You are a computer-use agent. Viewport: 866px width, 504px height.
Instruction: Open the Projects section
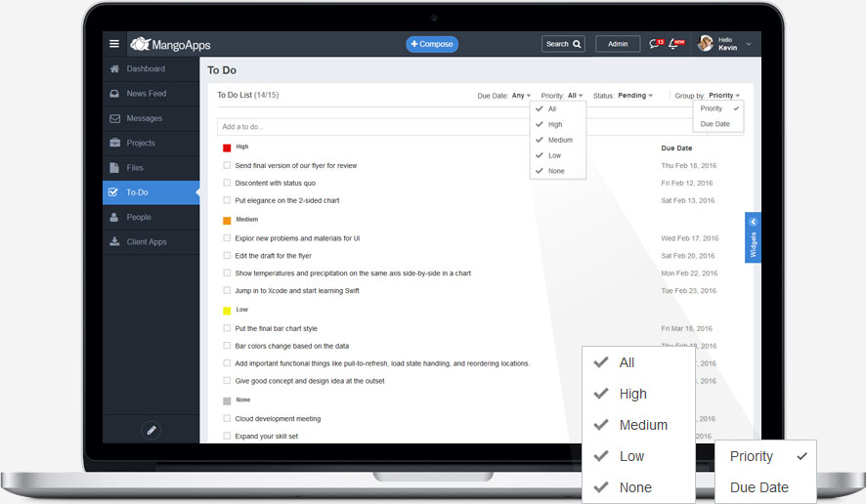(x=151, y=143)
